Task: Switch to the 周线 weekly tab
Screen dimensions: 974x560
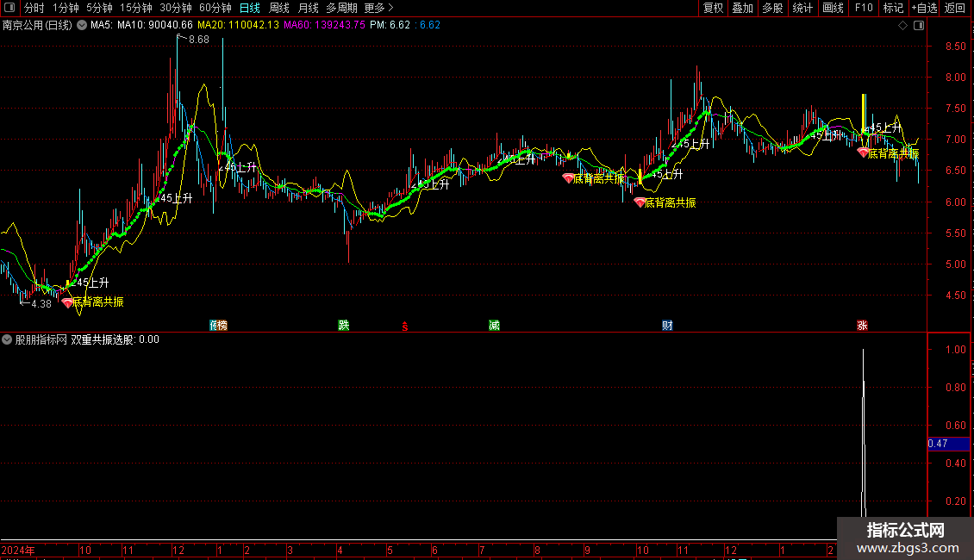Action: click(279, 8)
